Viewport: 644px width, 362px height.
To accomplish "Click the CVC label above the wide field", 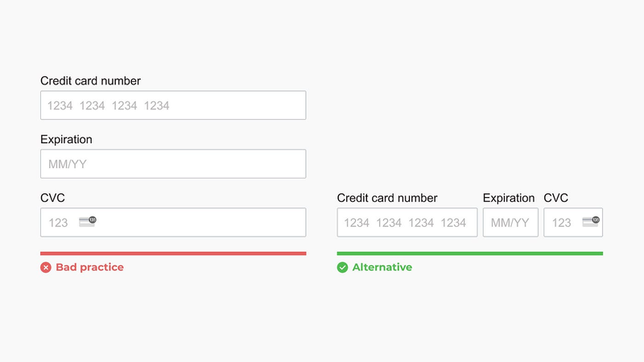I will click(x=52, y=198).
